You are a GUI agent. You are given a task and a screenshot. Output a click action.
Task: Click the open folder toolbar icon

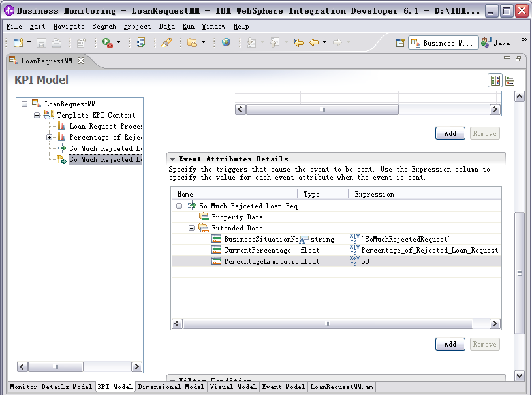point(193,42)
